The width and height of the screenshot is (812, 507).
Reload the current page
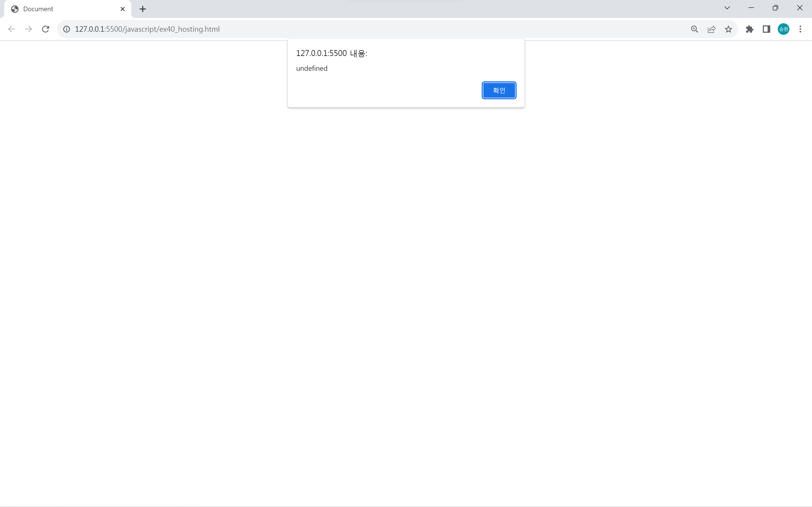[x=46, y=29]
